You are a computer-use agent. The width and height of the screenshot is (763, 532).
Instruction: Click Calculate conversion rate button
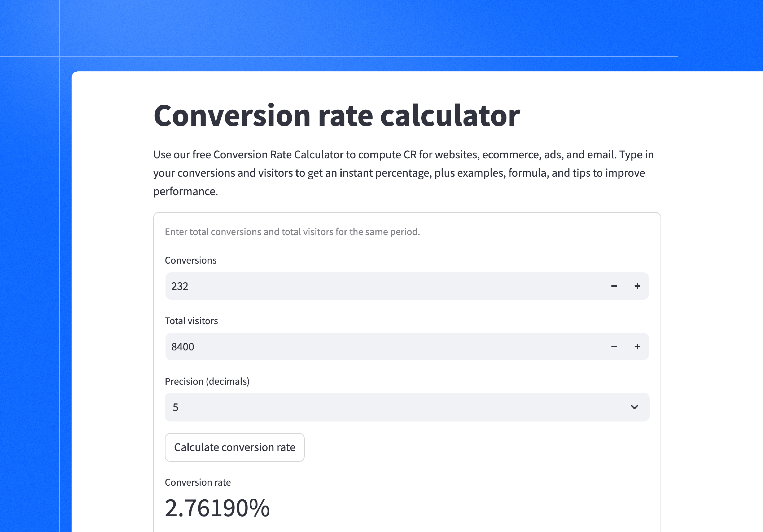click(235, 447)
